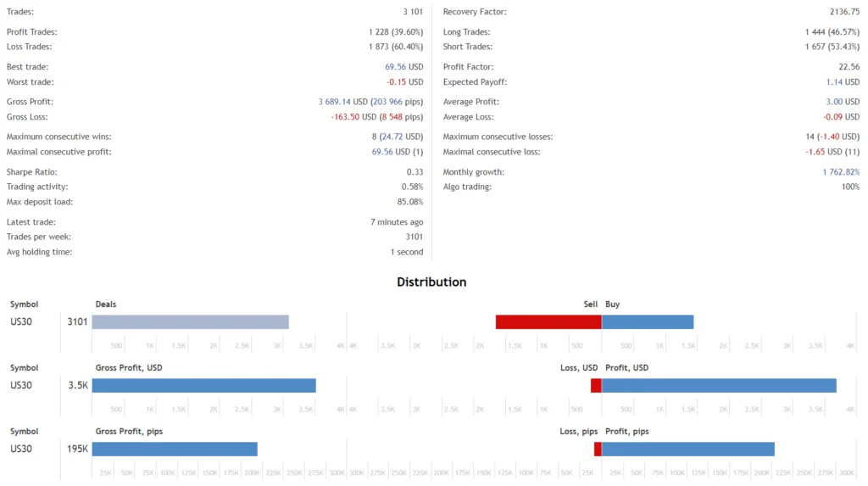Click the red Loss USD bar
The width and height of the screenshot is (868, 486).
pyautogui.click(x=596, y=385)
